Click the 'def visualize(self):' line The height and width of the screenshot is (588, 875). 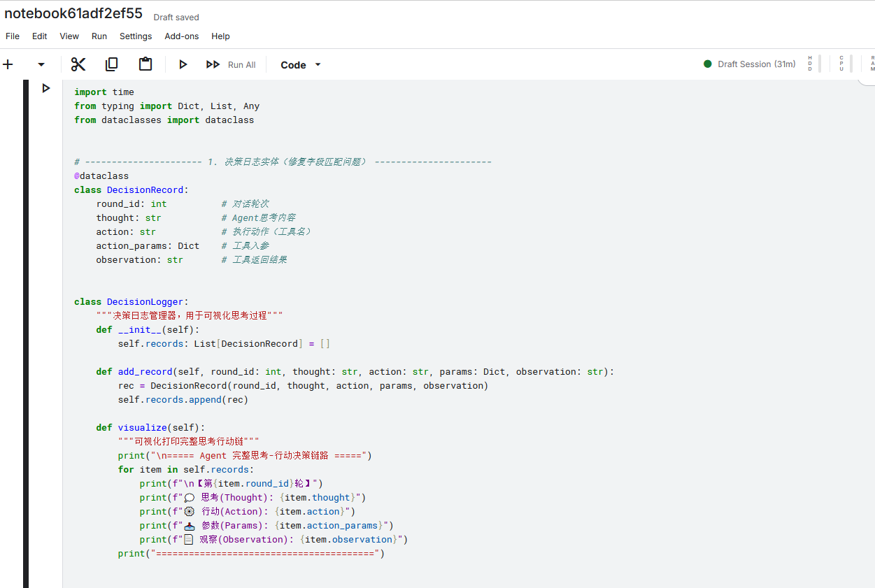tap(151, 427)
